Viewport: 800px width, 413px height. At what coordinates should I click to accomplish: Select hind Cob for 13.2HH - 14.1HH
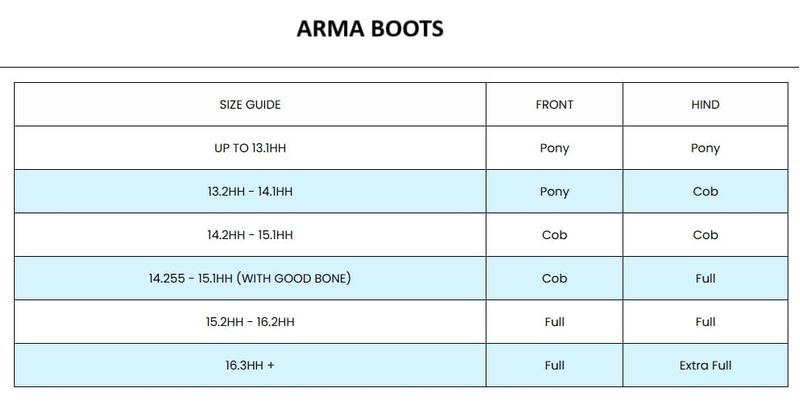coord(705,192)
